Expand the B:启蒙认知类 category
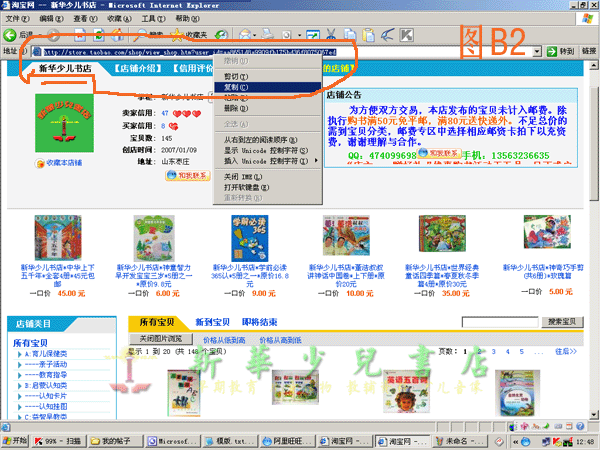 (46, 386)
